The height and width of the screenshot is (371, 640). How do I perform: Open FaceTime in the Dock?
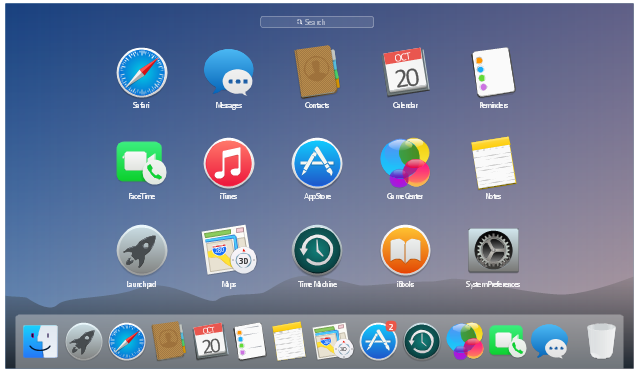tap(507, 340)
